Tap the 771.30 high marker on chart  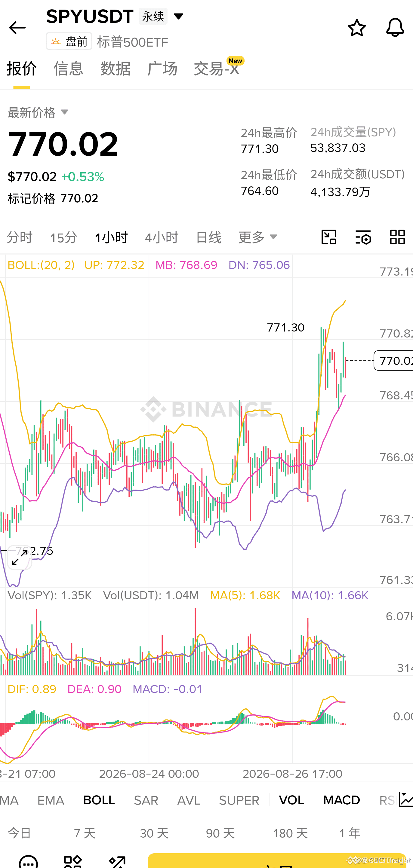(285, 327)
